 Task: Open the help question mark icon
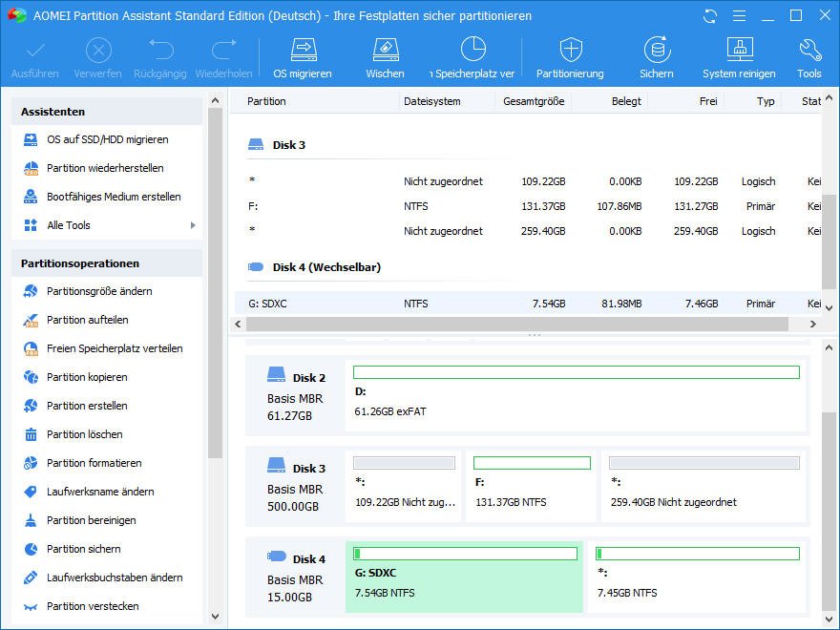point(737,16)
